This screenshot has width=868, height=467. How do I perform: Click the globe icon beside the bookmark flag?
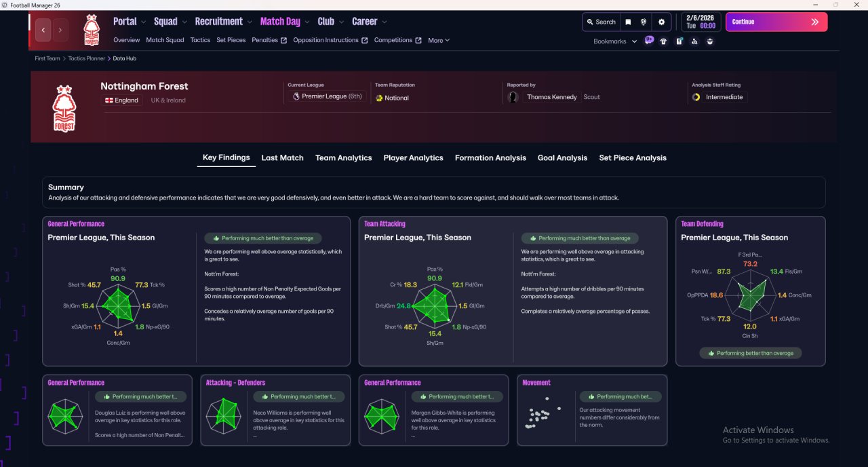[644, 22]
